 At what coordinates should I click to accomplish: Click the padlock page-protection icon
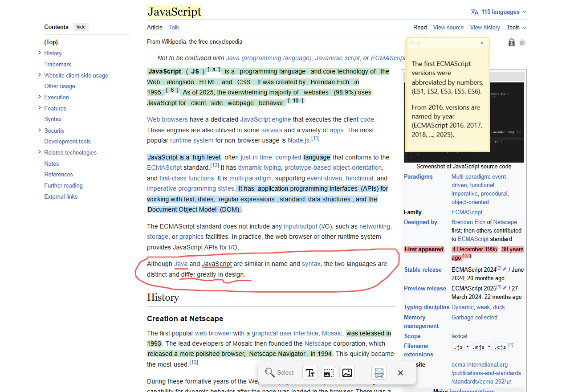click(511, 42)
